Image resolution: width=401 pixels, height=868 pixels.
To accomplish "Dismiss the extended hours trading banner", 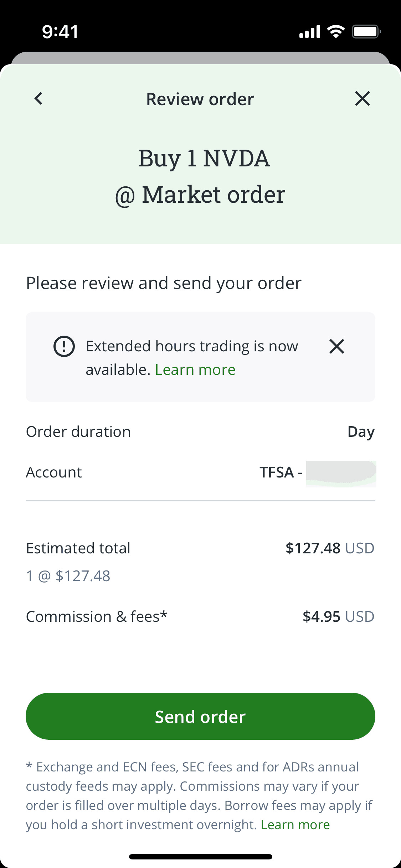I will (x=336, y=346).
